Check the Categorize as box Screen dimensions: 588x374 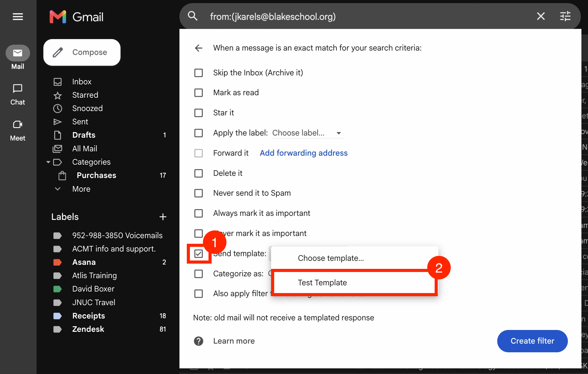199,274
